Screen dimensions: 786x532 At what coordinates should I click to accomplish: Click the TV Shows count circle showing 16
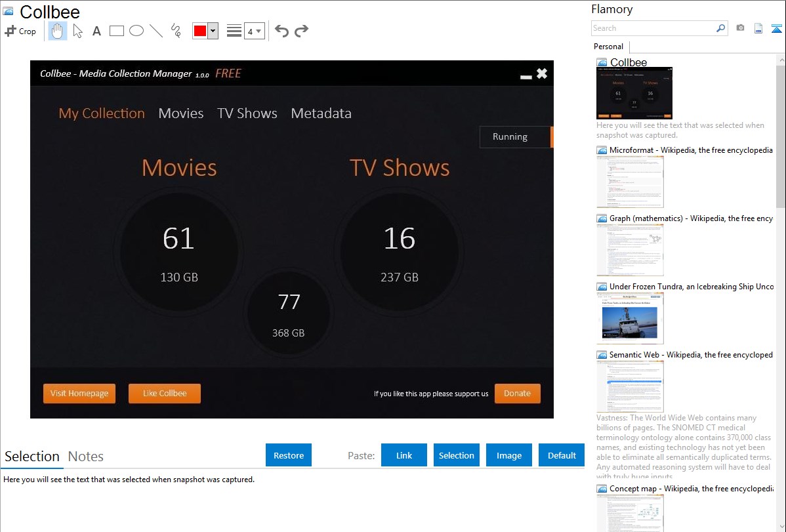(x=400, y=251)
